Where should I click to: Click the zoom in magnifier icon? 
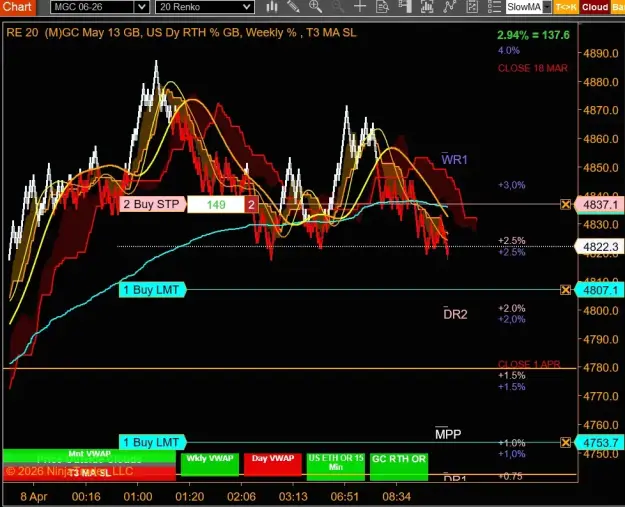(x=315, y=7)
